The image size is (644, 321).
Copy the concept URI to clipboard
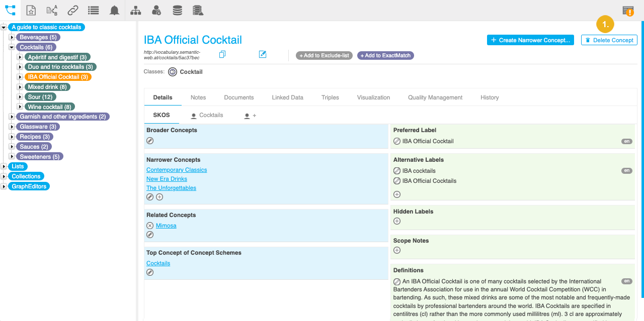click(x=222, y=54)
